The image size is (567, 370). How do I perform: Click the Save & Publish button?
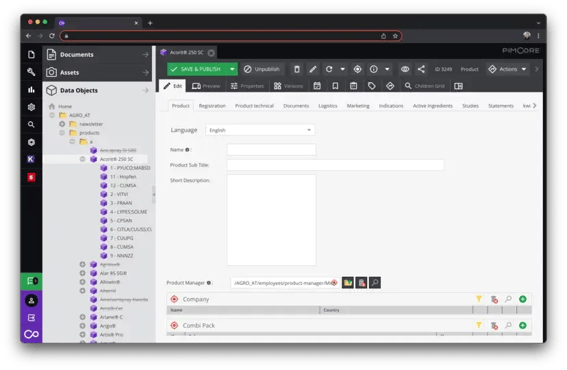pos(197,69)
